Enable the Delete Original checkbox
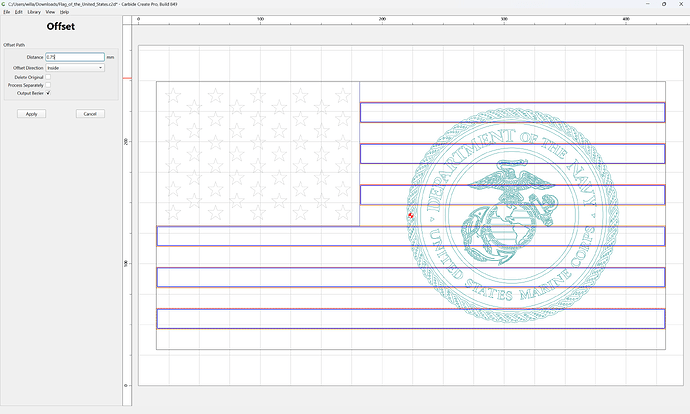 click(48, 77)
